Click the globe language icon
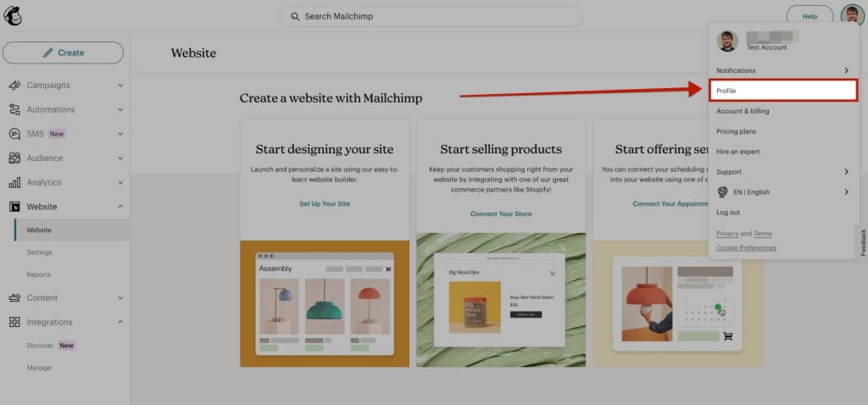The image size is (868, 405). click(722, 192)
